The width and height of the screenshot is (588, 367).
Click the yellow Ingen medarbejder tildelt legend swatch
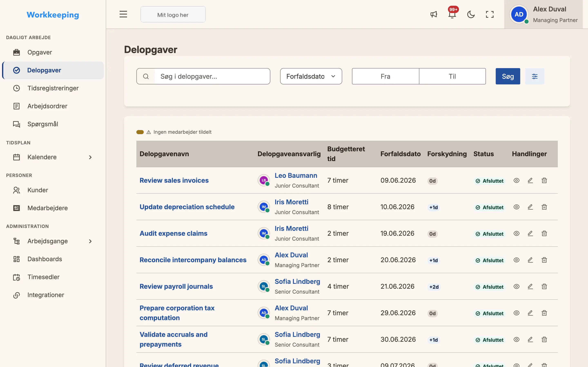click(x=140, y=132)
